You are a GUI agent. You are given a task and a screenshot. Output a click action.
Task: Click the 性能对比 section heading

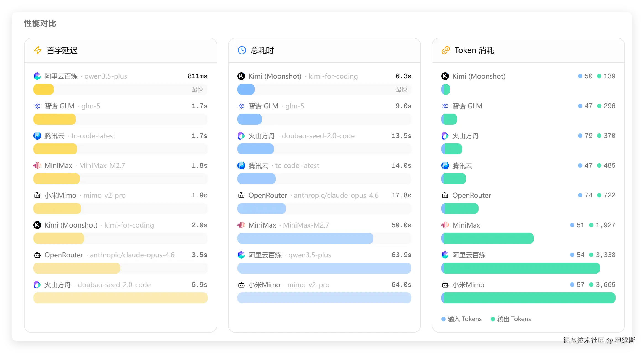pyautogui.click(x=40, y=23)
